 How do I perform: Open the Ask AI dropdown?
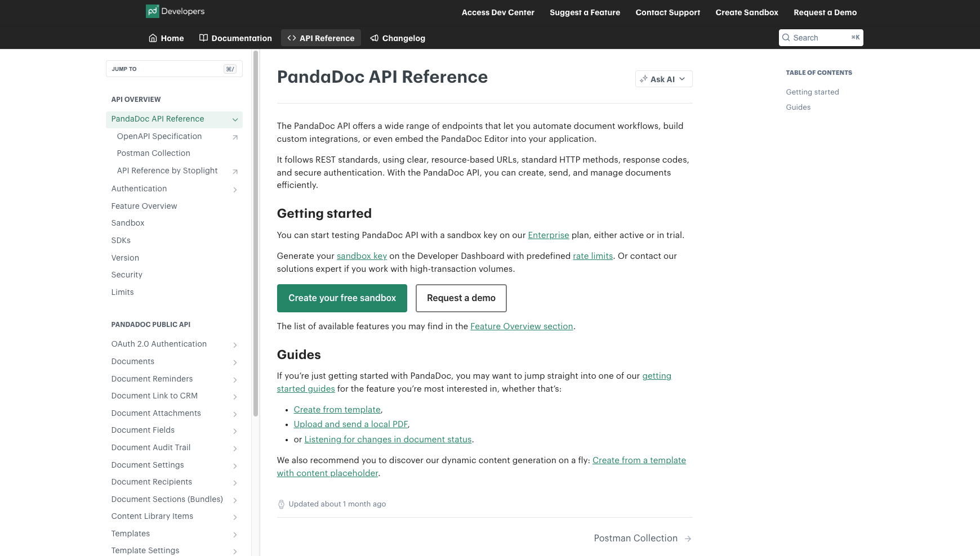[x=663, y=79]
